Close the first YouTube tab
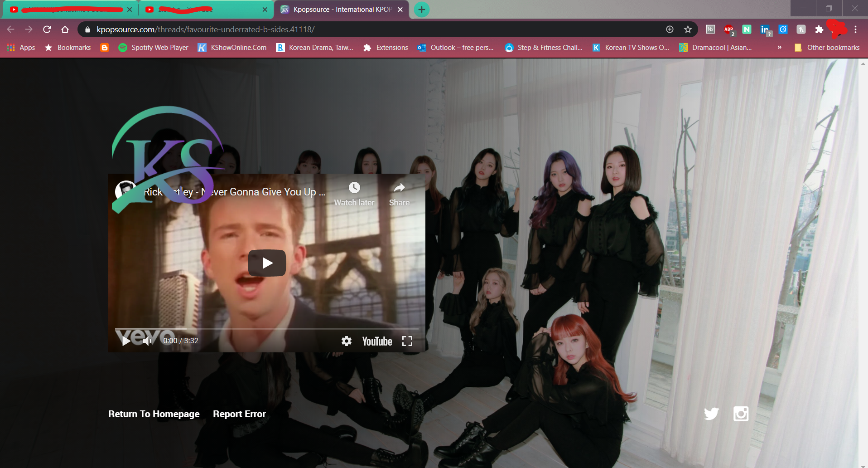868x468 pixels. coord(130,10)
